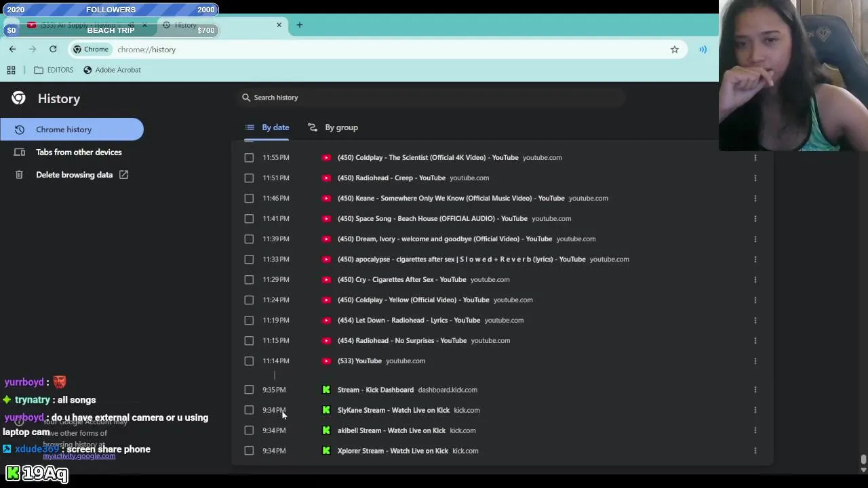Viewport: 868px width, 488px height.
Task: Click YouTube favicon of apocalypse entry
Action: coord(326,259)
